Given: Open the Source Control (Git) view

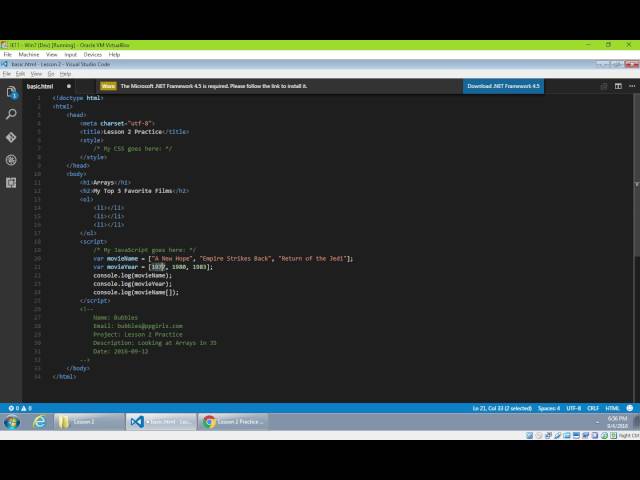Looking at the screenshot, I should point(11,137).
